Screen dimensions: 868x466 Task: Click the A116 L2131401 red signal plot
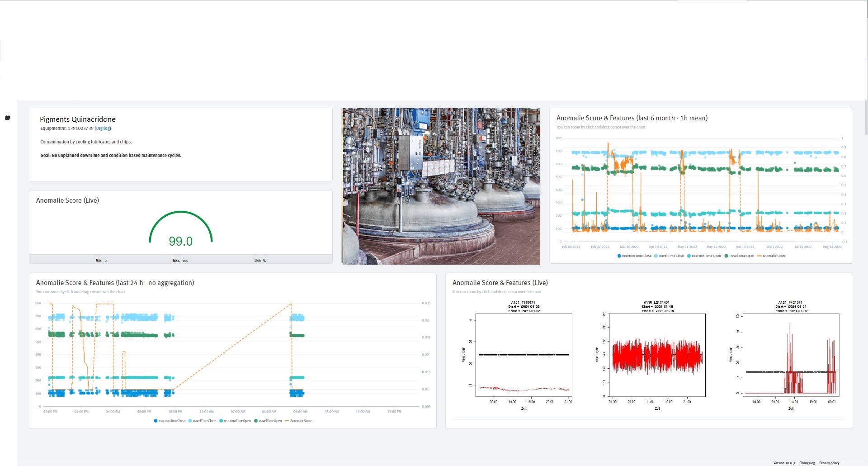tap(657, 355)
